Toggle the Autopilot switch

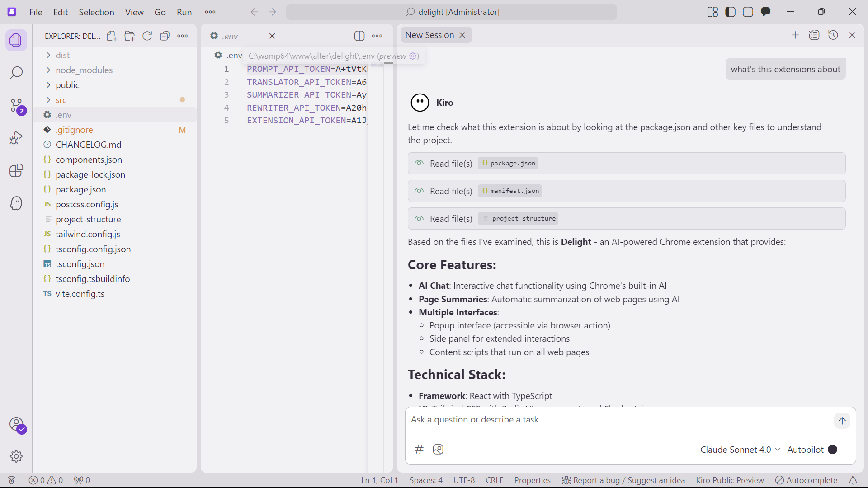point(832,450)
